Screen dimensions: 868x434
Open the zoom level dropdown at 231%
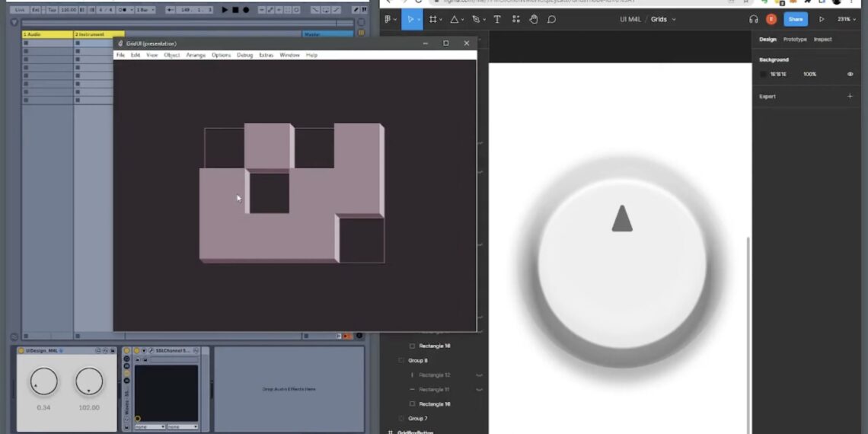(846, 19)
